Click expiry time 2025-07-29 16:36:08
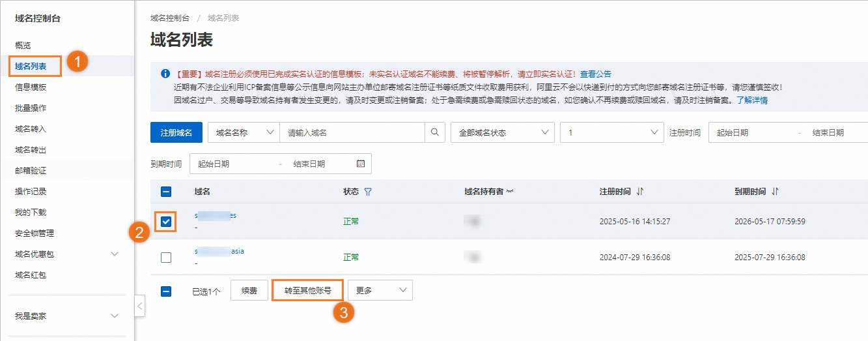This screenshot has width=868, height=341. pos(770,258)
